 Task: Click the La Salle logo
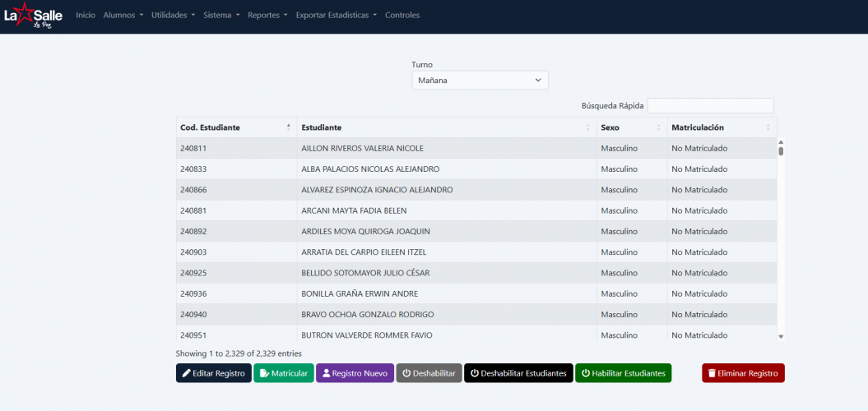coord(33,16)
